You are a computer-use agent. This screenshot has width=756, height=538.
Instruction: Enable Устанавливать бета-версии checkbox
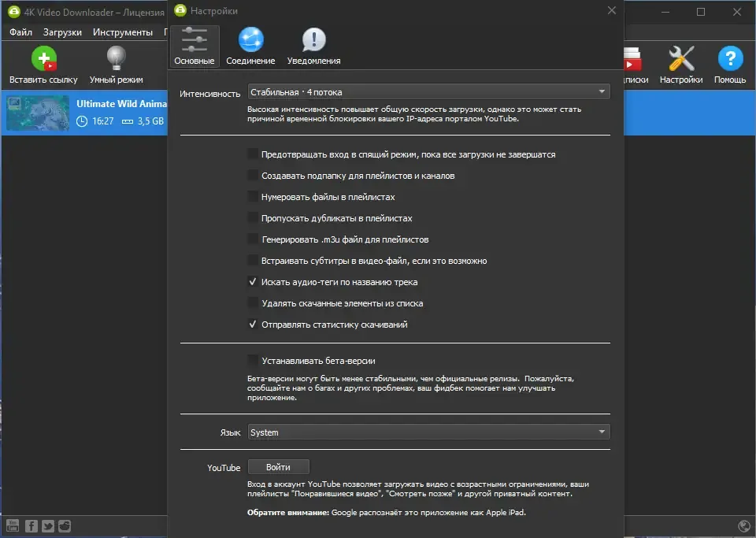point(253,361)
